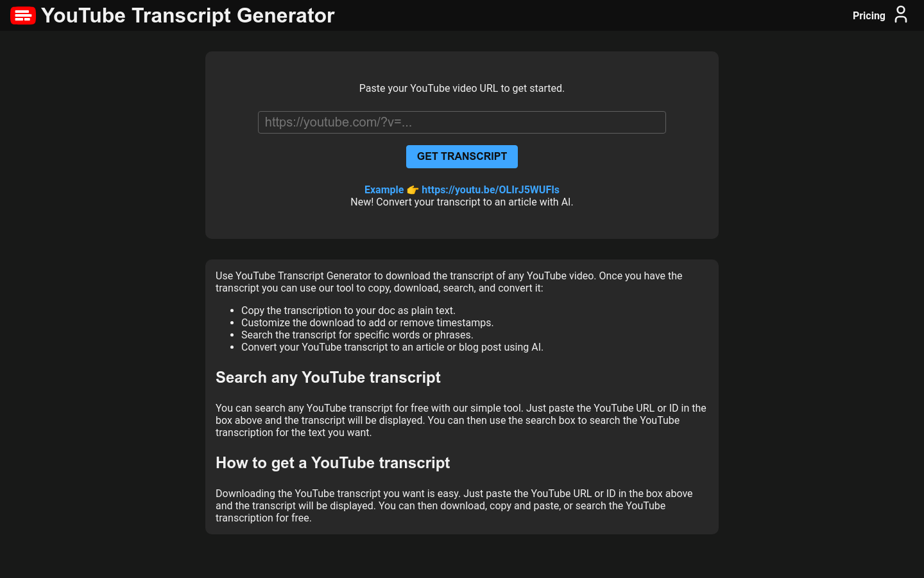Click the YouTube Transcript Generator site title
The image size is (924, 578).
(x=187, y=15)
